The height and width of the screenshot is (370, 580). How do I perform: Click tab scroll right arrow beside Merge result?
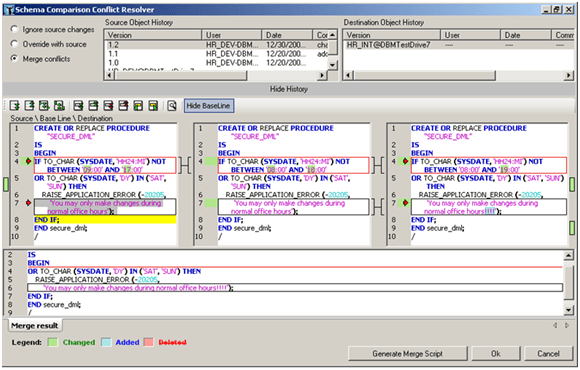click(567, 325)
